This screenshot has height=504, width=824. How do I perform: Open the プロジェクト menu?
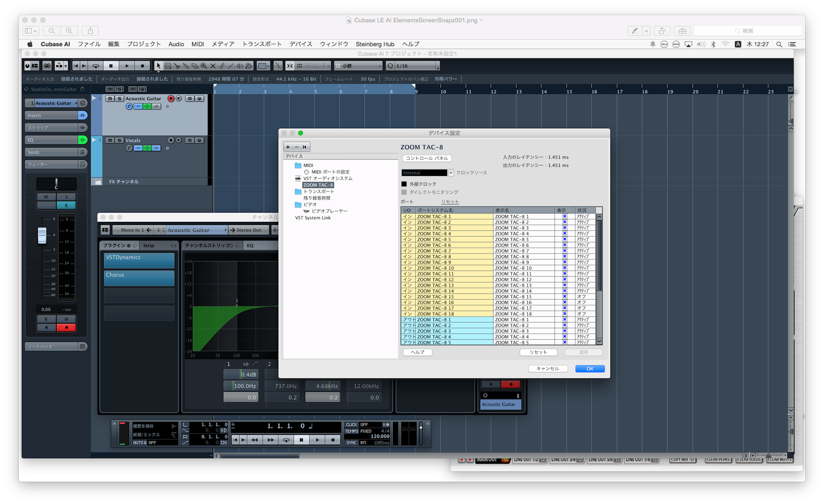(x=144, y=44)
